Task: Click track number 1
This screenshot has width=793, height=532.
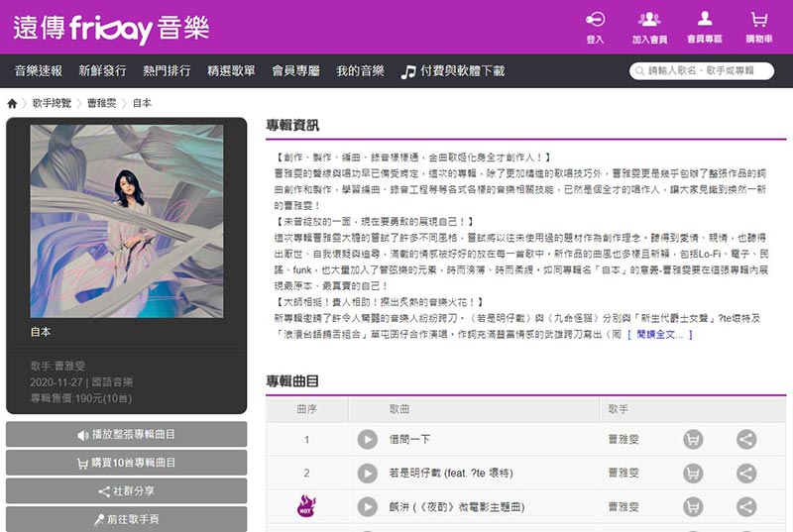Action: pos(306,440)
